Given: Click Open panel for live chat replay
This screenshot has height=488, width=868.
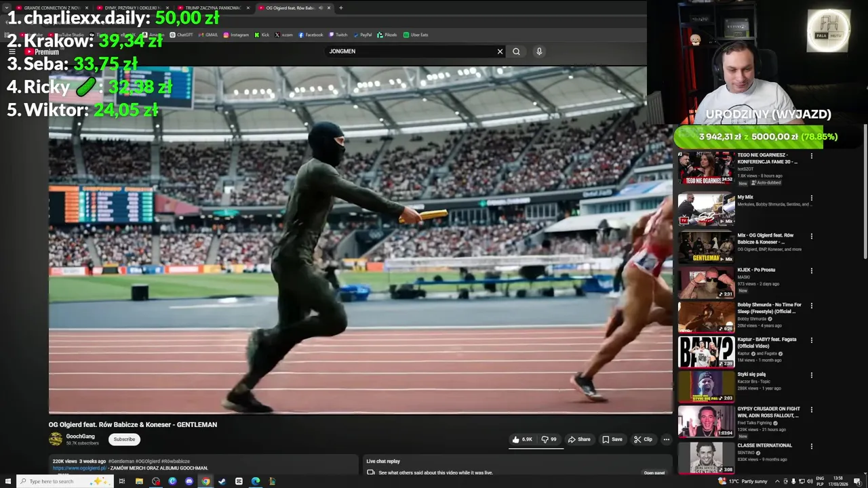Looking at the screenshot, I should pyautogui.click(x=654, y=472).
